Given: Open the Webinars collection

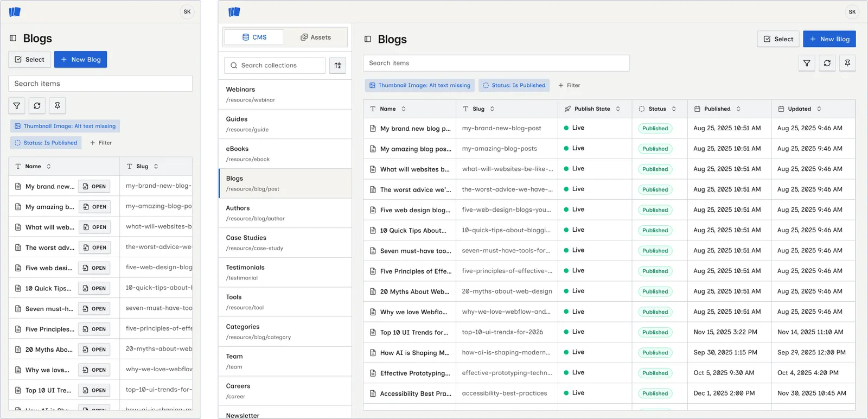Looking at the screenshot, I should coord(285,94).
